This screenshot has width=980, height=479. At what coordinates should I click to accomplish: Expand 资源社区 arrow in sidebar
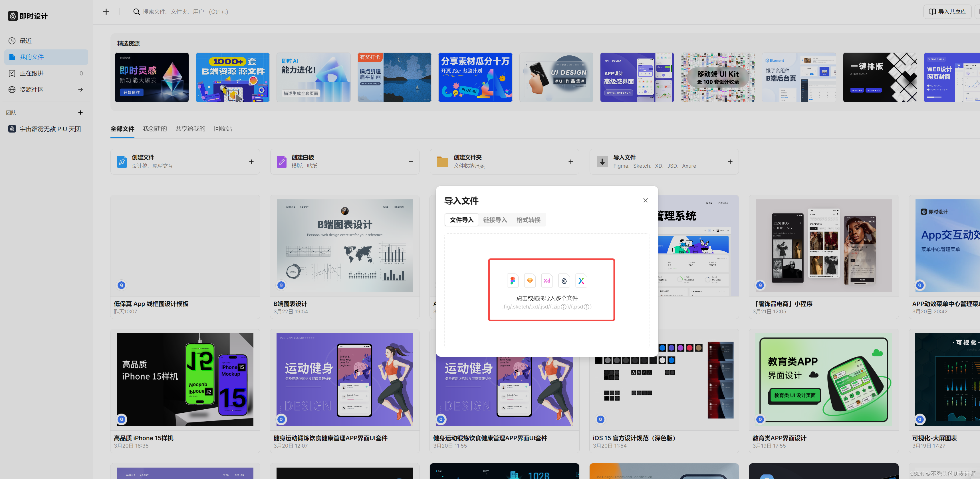click(x=80, y=89)
